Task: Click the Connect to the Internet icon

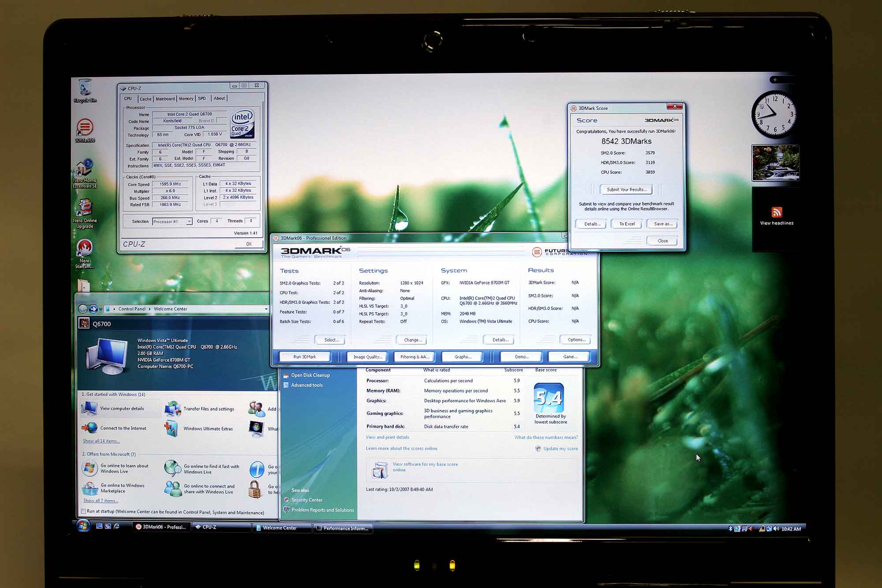Action: click(x=90, y=428)
